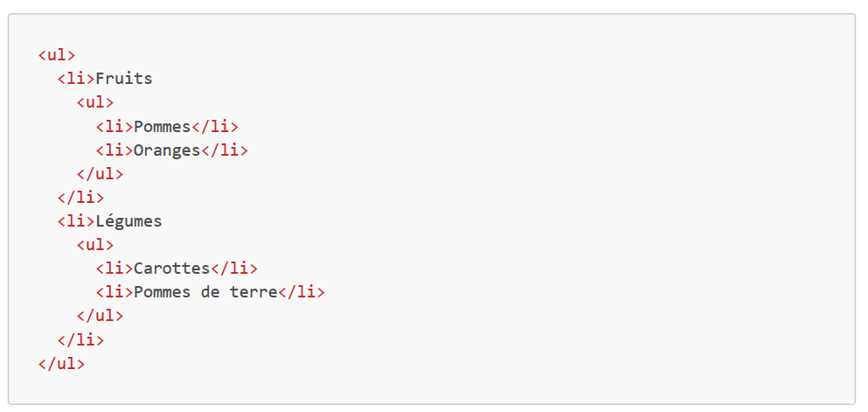Click the text Pommes de terre
The height and width of the screenshot is (412, 868).
pyautogui.click(x=205, y=292)
